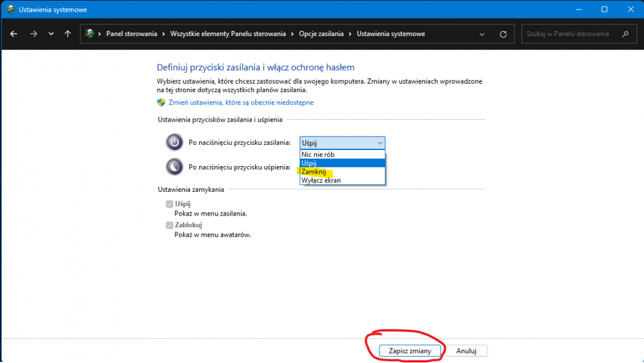Click the Forward navigation arrow
Viewport: 644px width, 363px height.
[x=33, y=34]
